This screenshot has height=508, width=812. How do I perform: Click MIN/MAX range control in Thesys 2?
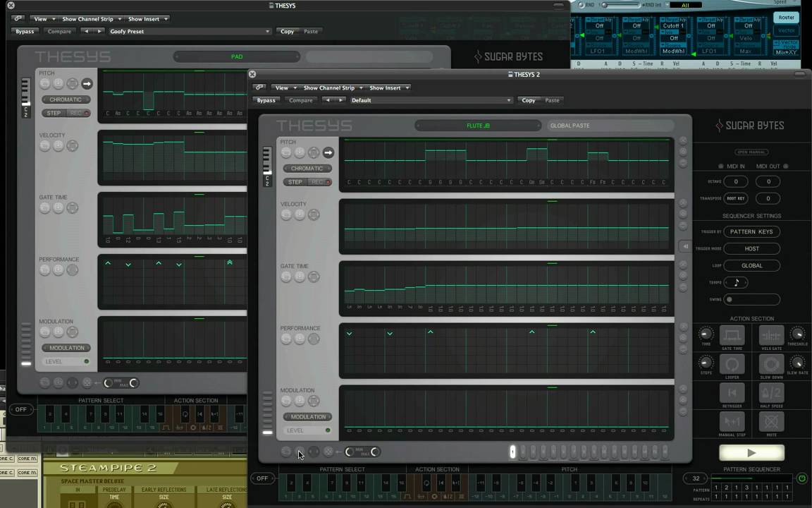(x=362, y=452)
